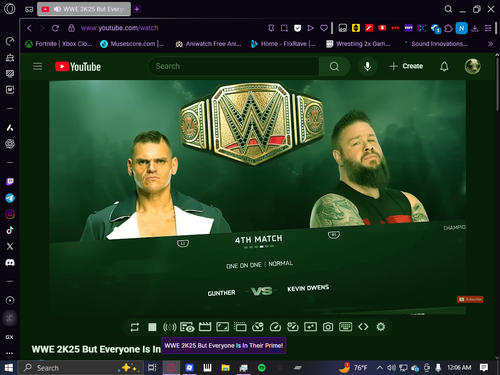The image size is (500, 375).
Task: Mute the tab via speaker icon
Action: click(x=57, y=9)
